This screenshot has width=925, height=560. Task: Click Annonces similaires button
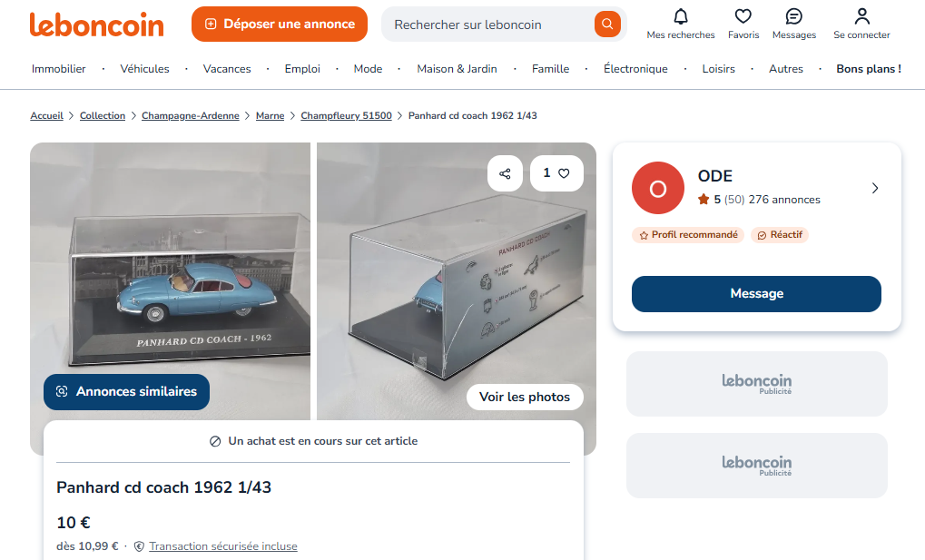126,392
